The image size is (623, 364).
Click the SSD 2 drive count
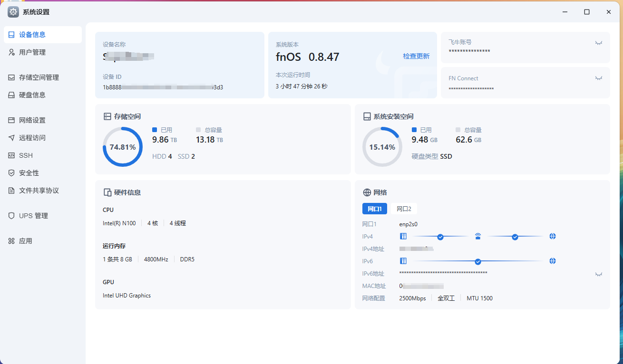click(x=186, y=156)
